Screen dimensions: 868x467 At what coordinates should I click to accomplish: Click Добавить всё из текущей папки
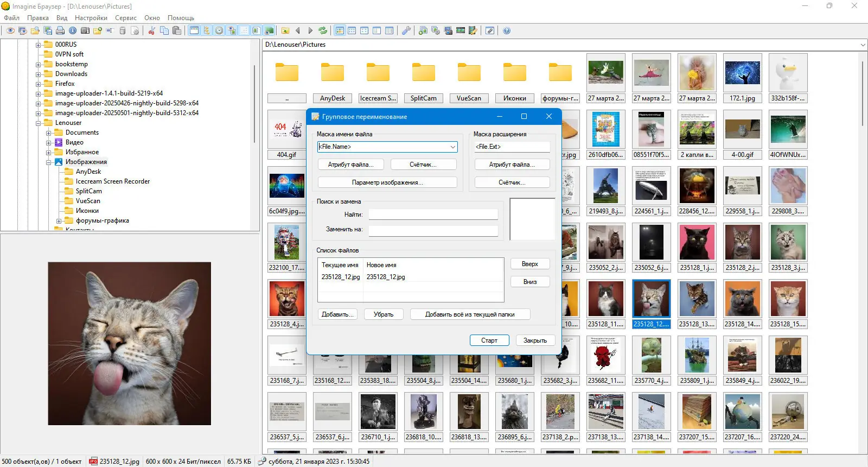click(470, 314)
